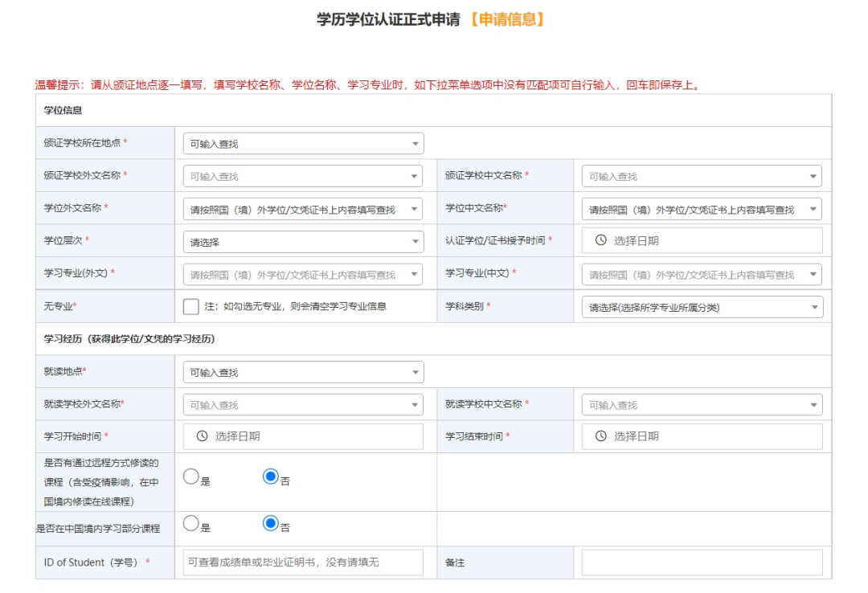Click the clock icon in 学习结束时间 field
The image size is (868, 593).
click(600, 436)
